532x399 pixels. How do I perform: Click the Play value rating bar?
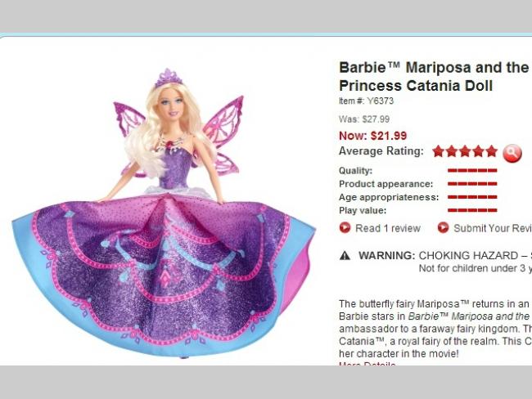point(472,210)
